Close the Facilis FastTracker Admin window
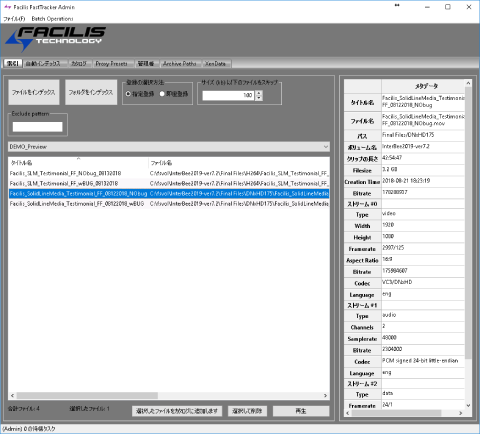Image resolution: width=480 pixels, height=434 pixels. (x=469, y=7)
